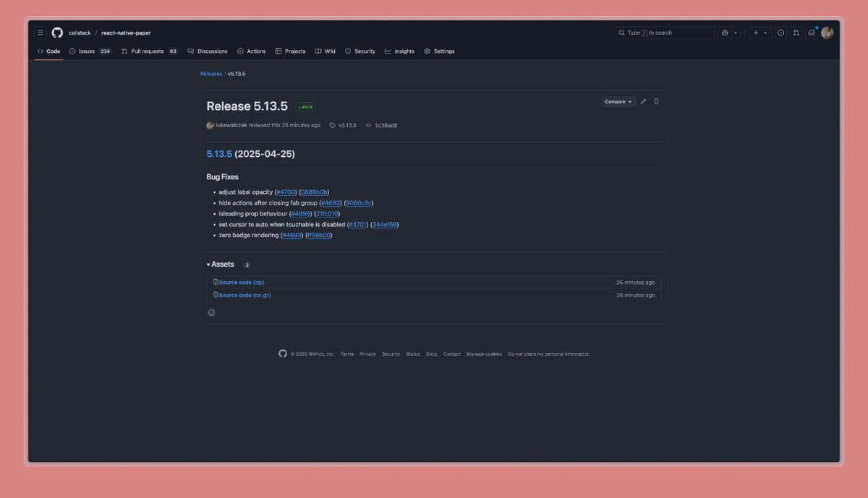Open pull request #4699 link
The image size is (868, 498).
pos(300,214)
